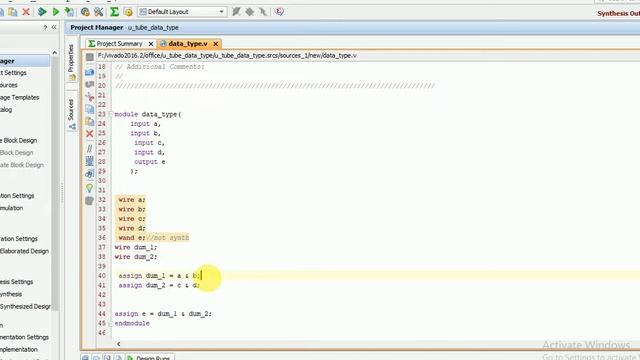Click the scissors cut icon in editor sidebar
Screen dimensions: 640x360
(89, 97)
